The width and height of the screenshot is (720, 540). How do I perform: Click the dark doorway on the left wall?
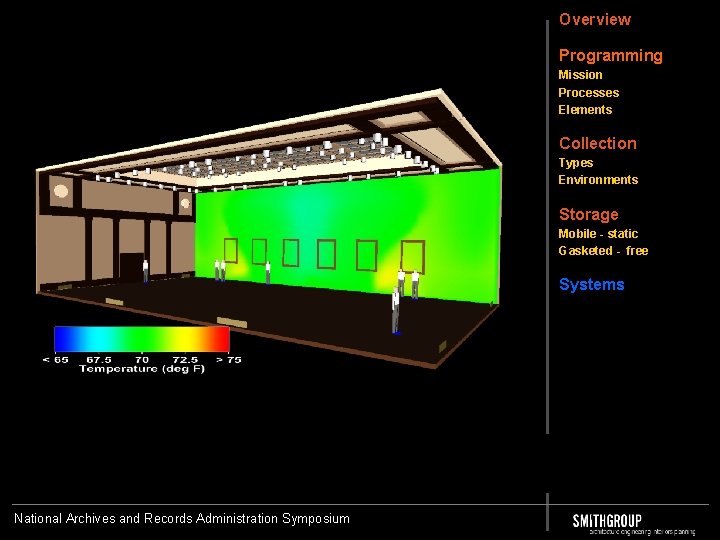click(131, 265)
